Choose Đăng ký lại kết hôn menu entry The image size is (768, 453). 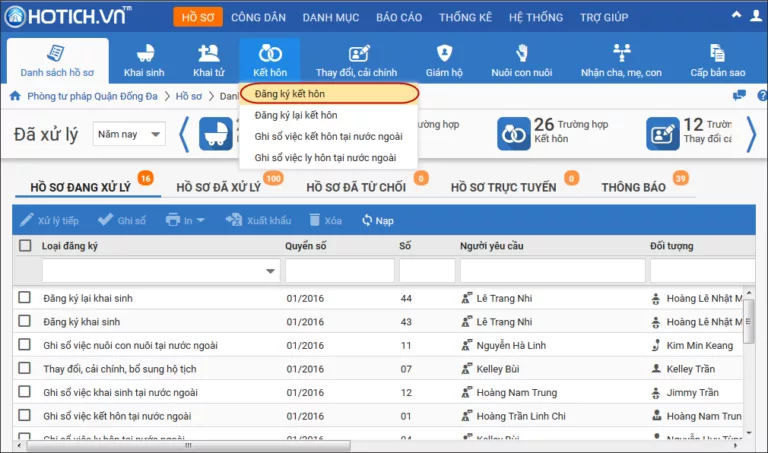click(296, 115)
